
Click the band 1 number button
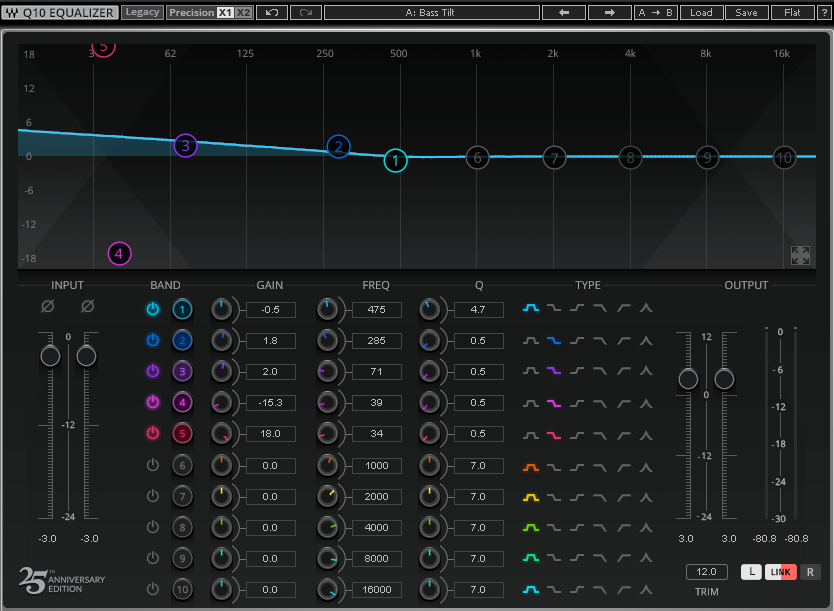[x=182, y=309]
